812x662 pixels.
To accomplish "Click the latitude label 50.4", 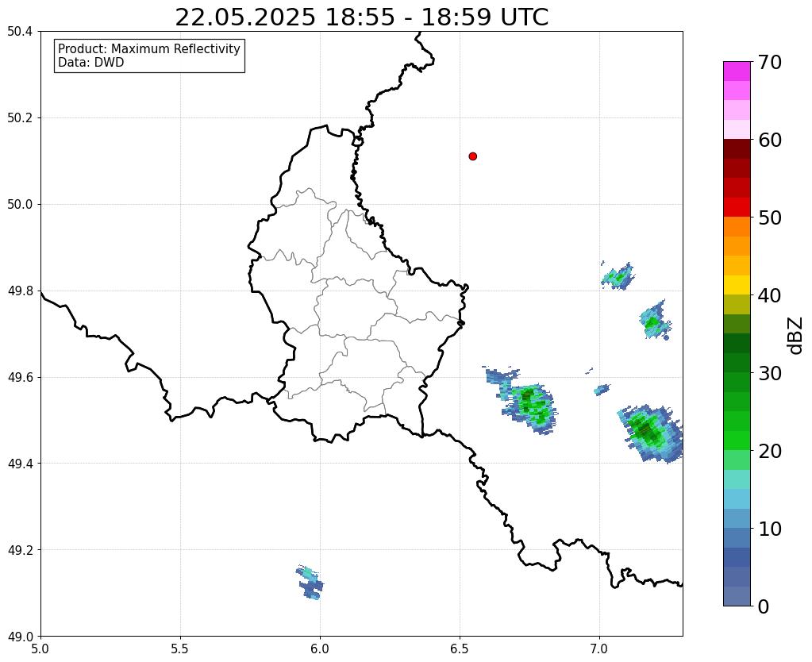I will pos(20,32).
